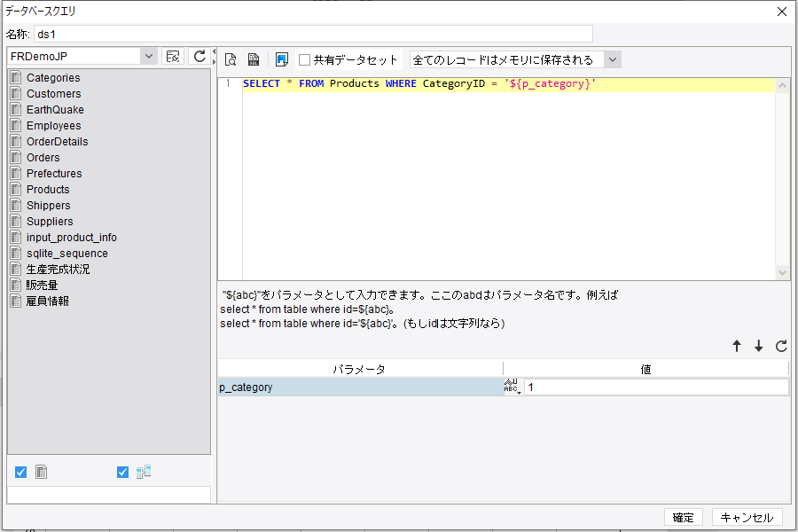Refresh the table list
Screen dimensions: 798x532
tap(199, 56)
